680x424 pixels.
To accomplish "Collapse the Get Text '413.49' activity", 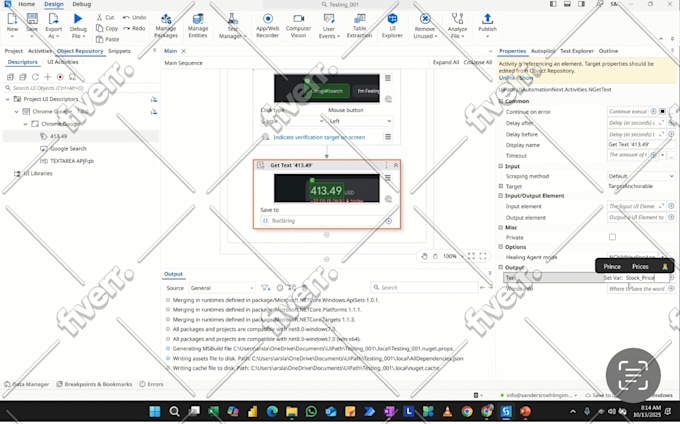I will (396, 165).
